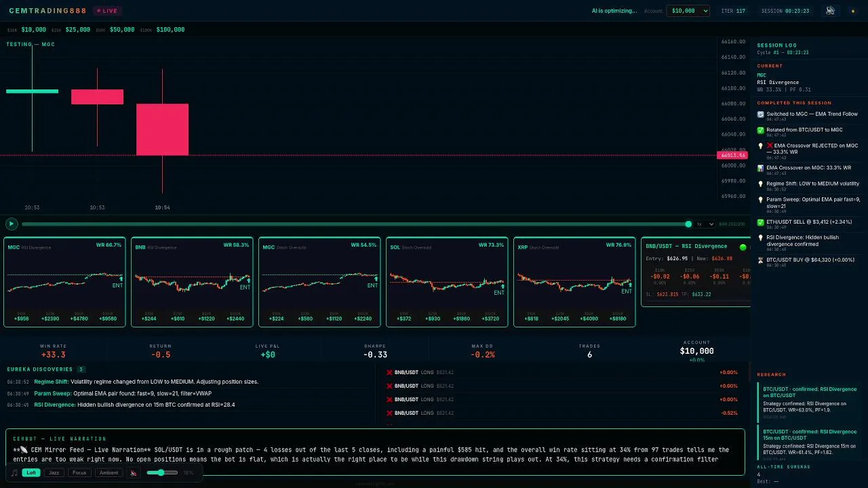Click the SHARPE -0.33 stat

coord(375,351)
